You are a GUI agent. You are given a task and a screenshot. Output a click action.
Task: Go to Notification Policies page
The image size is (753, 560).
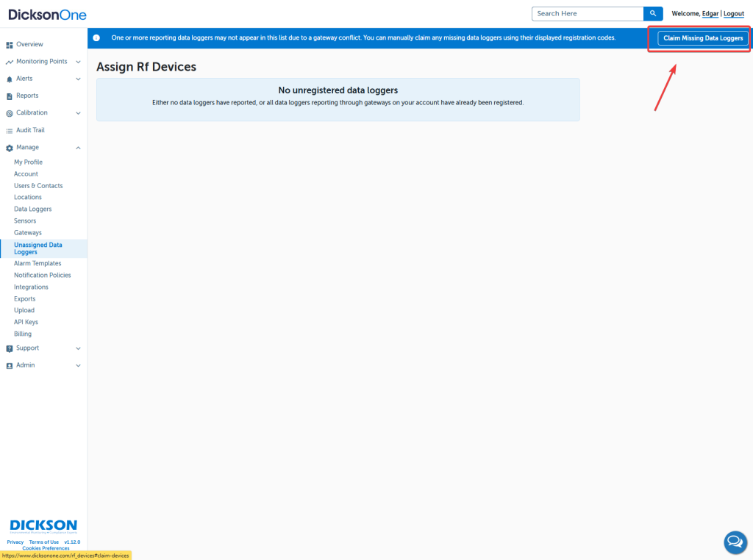click(43, 275)
